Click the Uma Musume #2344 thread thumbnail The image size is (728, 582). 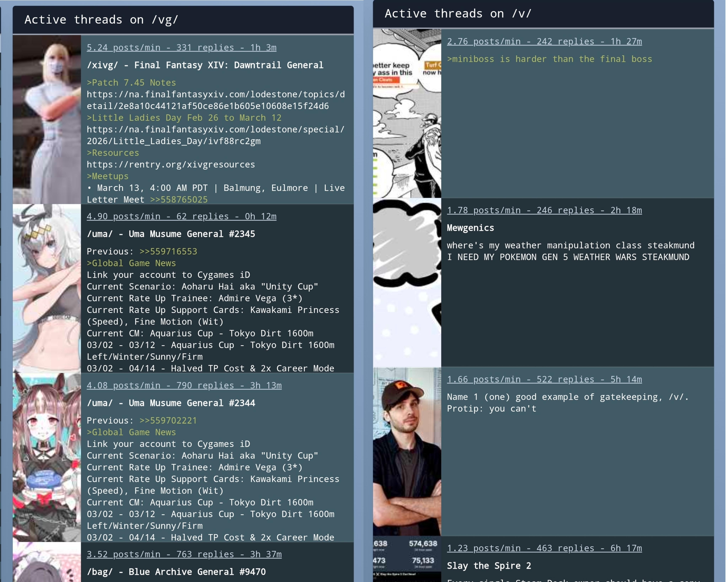click(47, 457)
